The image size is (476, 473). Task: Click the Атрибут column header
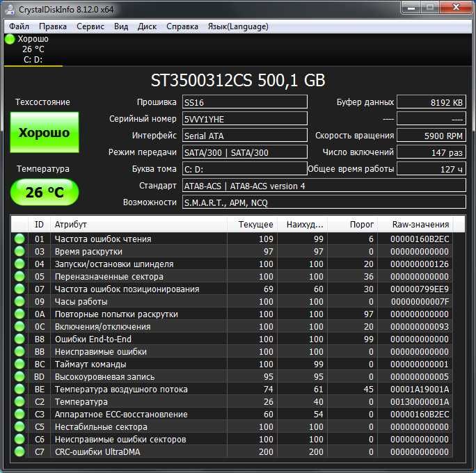(138, 224)
